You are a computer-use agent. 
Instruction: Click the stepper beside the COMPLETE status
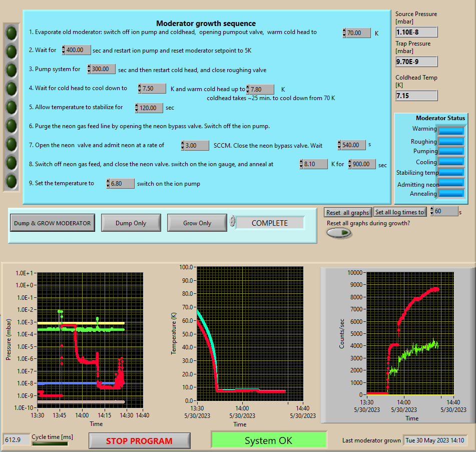point(232,221)
